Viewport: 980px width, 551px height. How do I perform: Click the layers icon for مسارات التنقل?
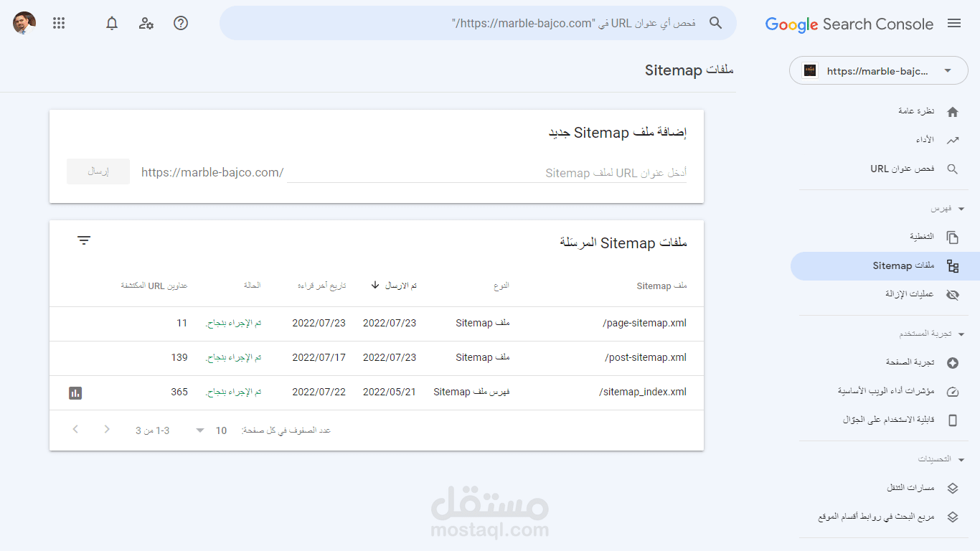click(x=953, y=488)
